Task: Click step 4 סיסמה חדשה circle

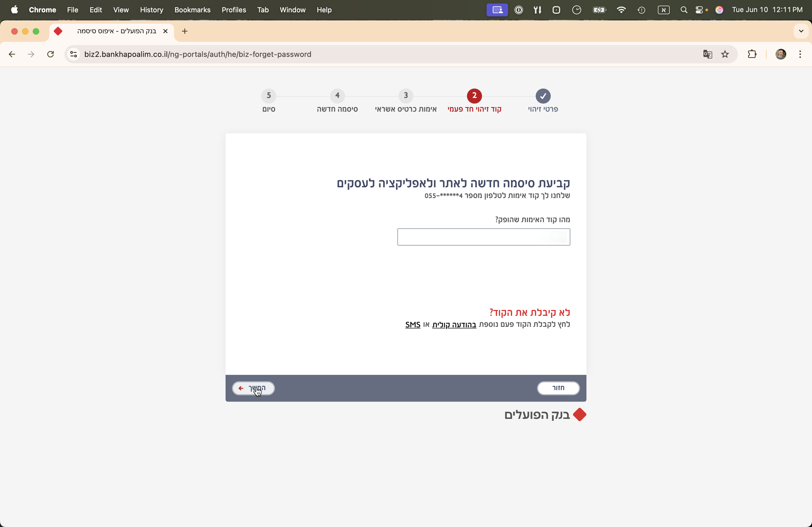Action: [337, 96]
